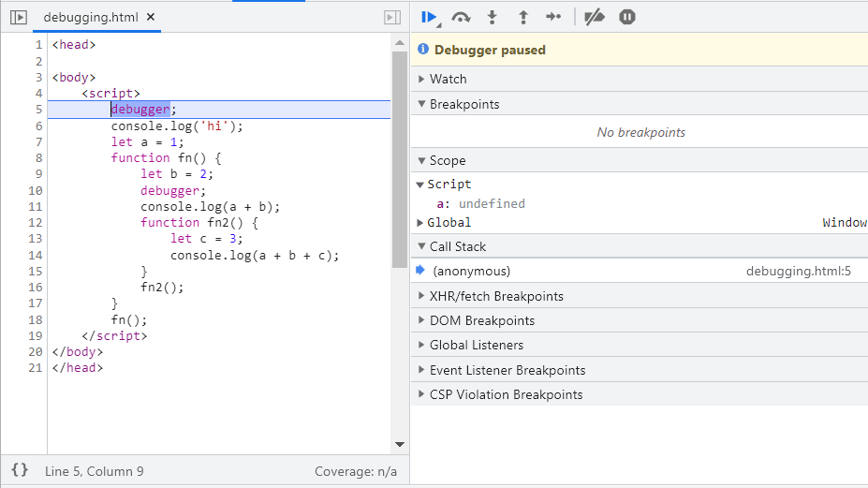
Task: Step into next function call
Action: coord(492,17)
